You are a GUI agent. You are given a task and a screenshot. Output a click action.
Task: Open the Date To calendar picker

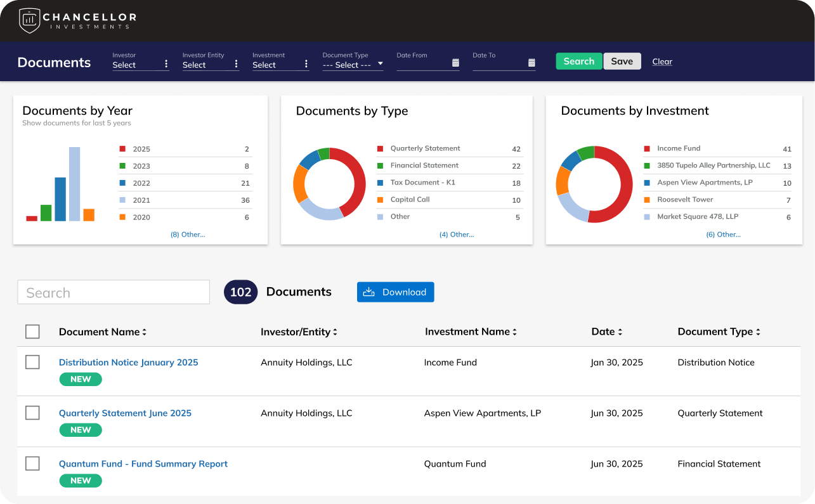(x=531, y=63)
